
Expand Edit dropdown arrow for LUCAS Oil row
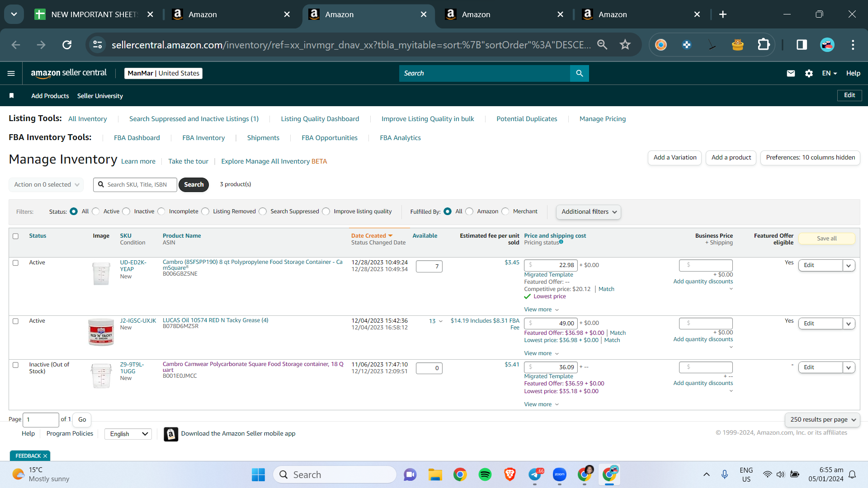tap(849, 324)
